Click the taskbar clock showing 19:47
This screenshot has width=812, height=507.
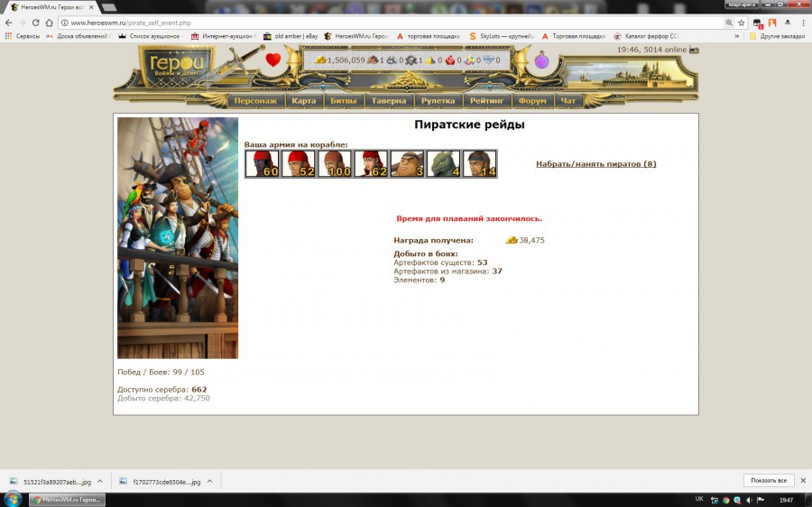pos(786,500)
